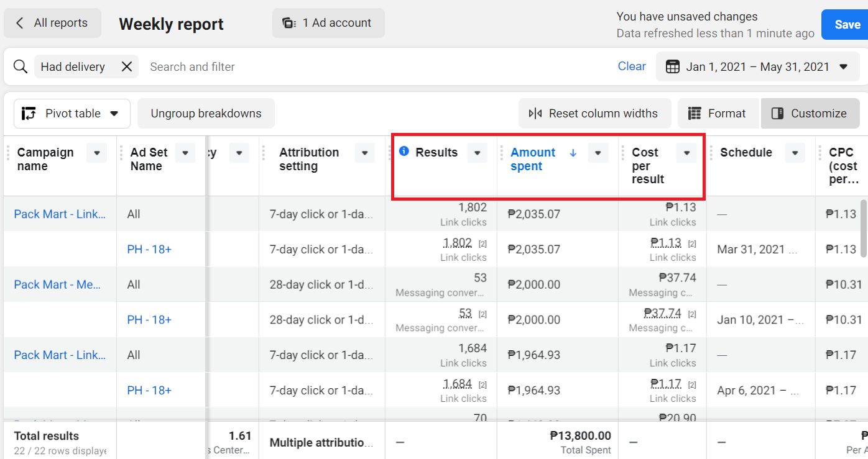
Task: Click the Pivot table icon
Action: (x=29, y=114)
